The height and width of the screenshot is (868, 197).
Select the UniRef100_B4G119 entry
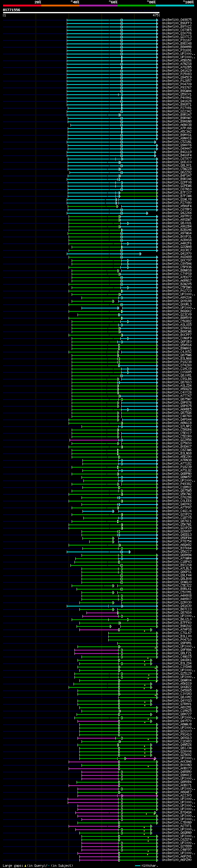[x=177, y=152]
